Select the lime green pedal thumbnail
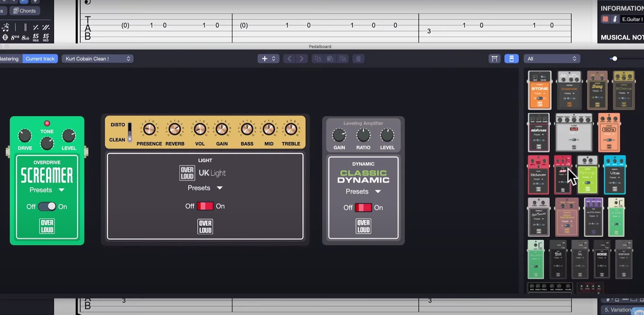This screenshot has height=315, width=644. (x=587, y=175)
